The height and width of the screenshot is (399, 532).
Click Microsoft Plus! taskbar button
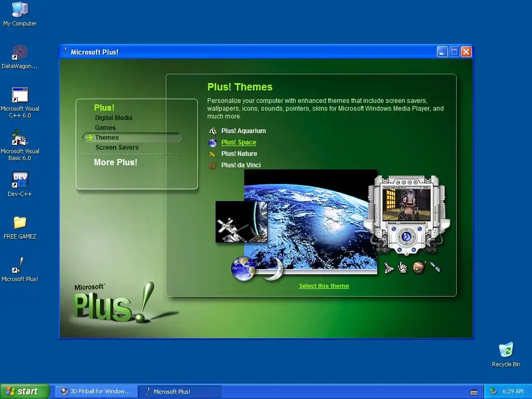pyautogui.click(x=180, y=391)
